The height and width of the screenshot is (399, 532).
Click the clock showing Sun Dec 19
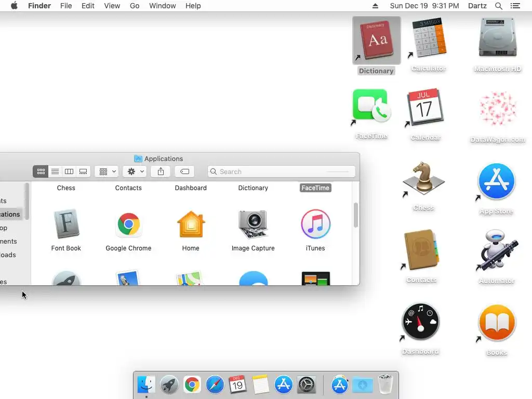424,6
